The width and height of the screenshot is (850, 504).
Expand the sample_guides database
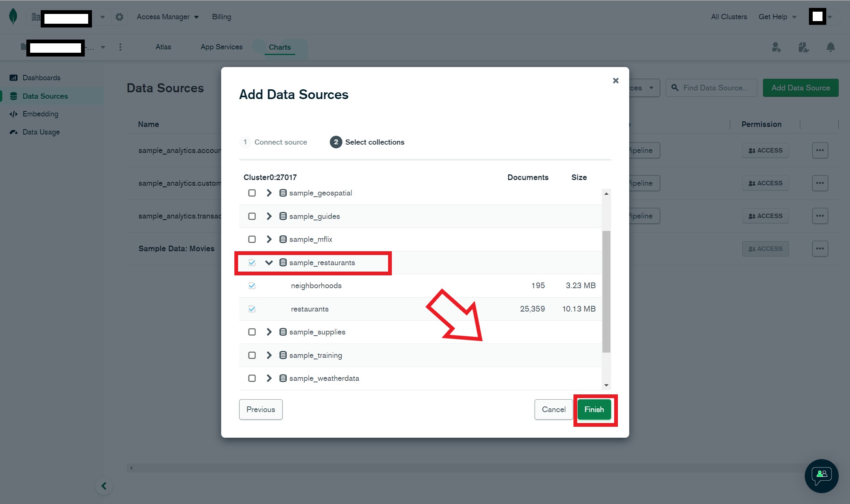(269, 216)
